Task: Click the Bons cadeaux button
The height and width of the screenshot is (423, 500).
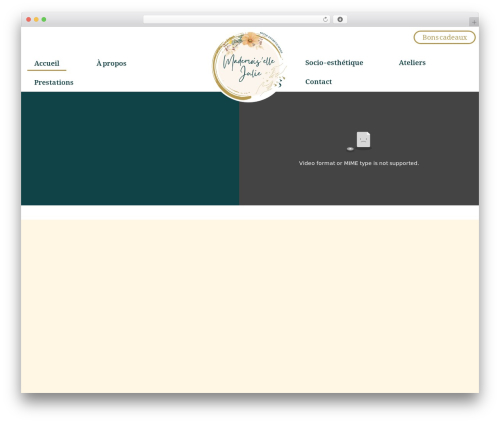Action: pos(444,37)
